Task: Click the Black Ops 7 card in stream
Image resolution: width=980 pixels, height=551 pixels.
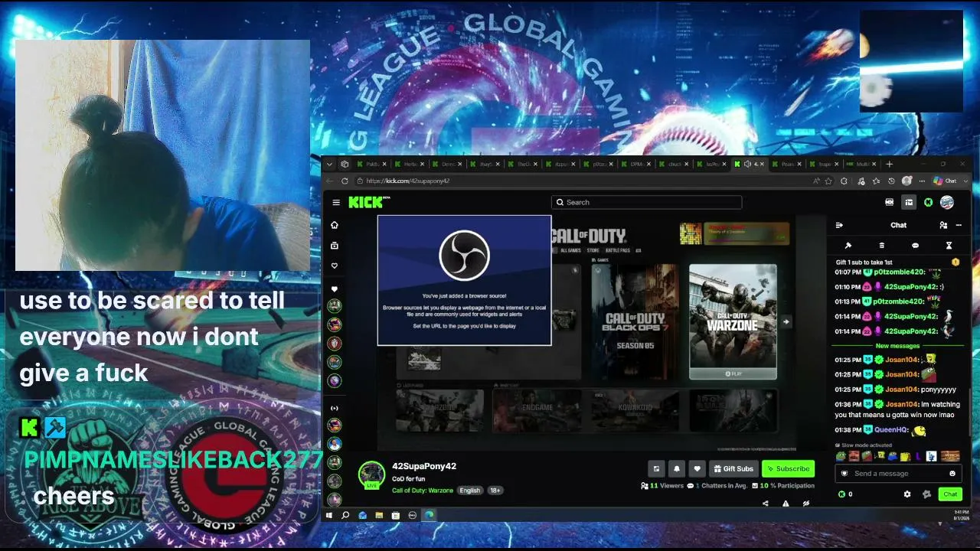Action: point(635,321)
